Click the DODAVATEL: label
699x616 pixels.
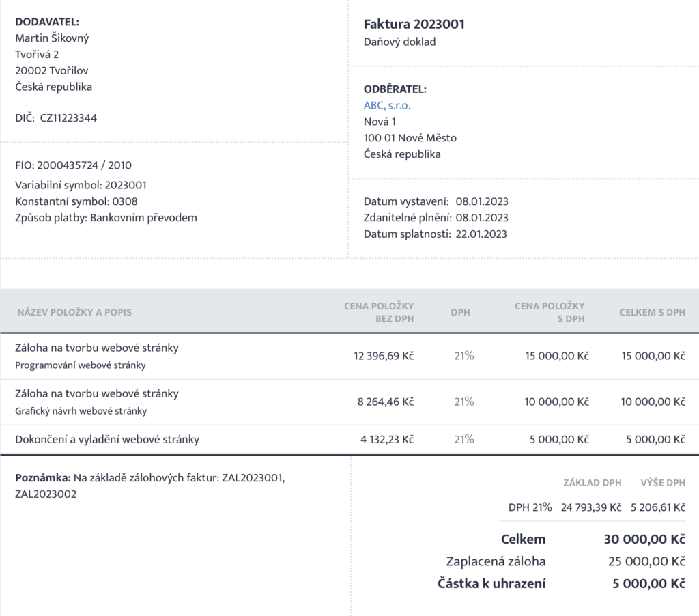tap(47, 22)
